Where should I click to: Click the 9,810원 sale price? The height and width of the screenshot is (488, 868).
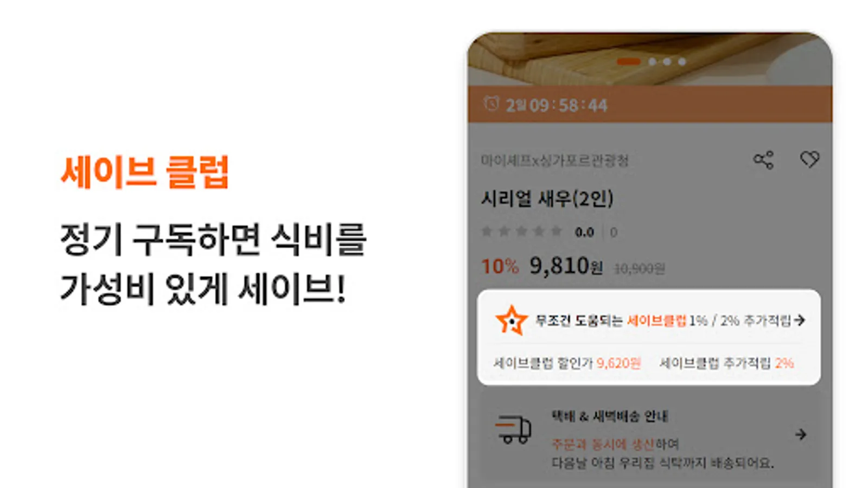pos(566,266)
